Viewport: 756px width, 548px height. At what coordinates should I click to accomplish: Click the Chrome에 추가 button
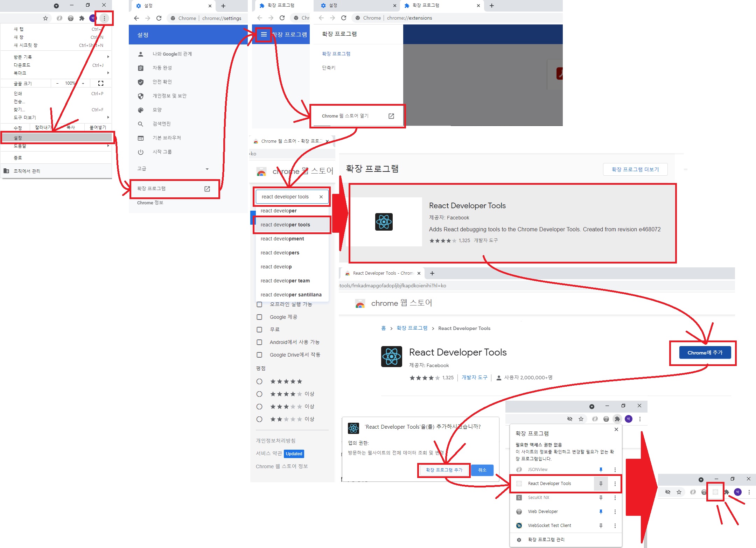click(705, 352)
